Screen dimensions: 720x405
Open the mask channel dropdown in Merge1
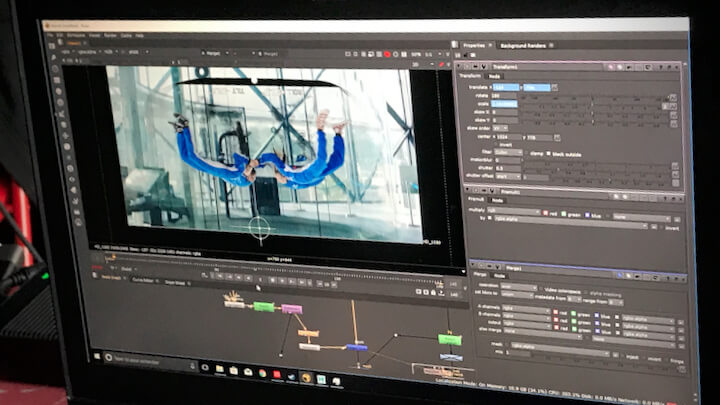point(560,348)
